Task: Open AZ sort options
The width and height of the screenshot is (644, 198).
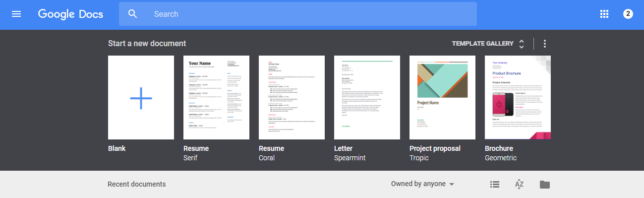Action: tap(520, 185)
